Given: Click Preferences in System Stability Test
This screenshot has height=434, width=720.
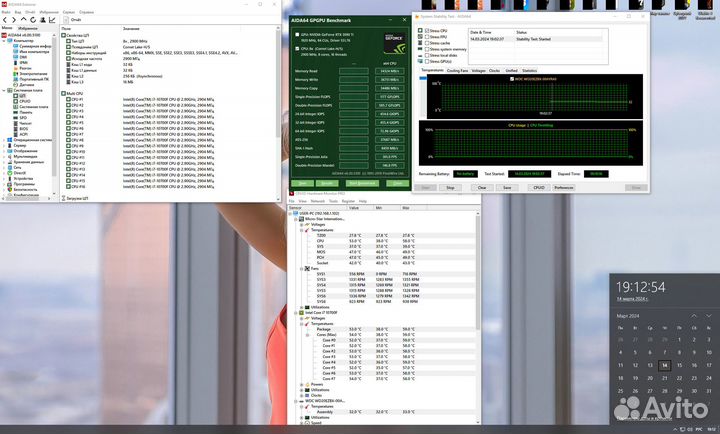Looking at the screenshot, I should coord(563,187).
